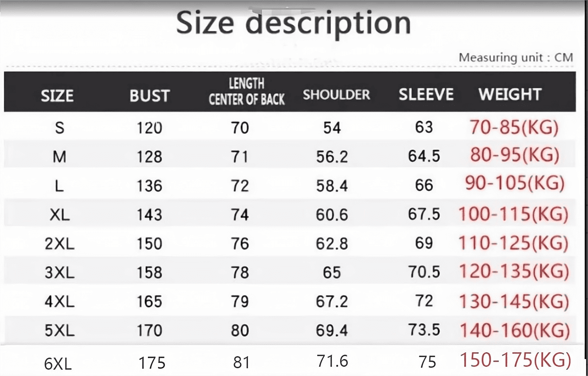588x376 pixels.
Task: Click the M size label
Action: (x=60, y=157)
